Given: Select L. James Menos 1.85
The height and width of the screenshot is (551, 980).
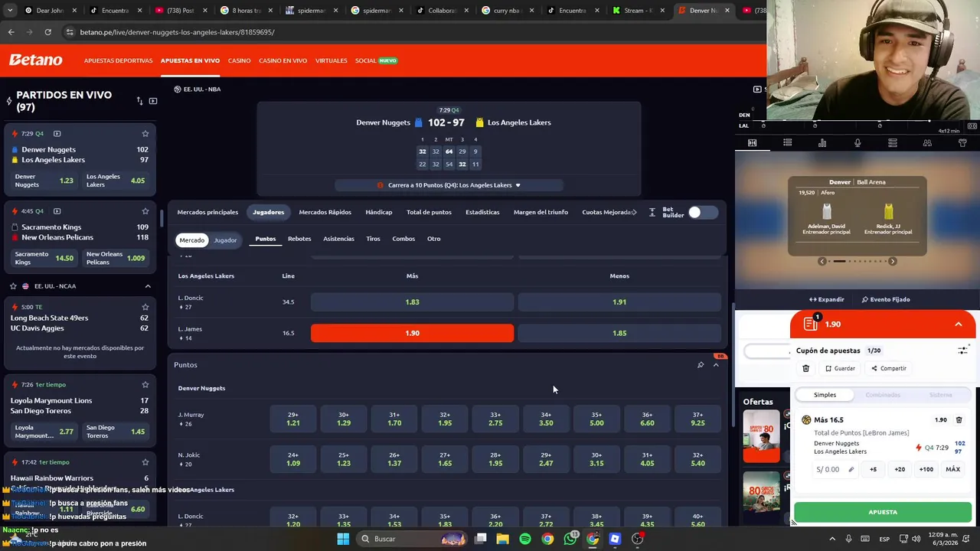Looking at the screenshot, I should point(619,333).
